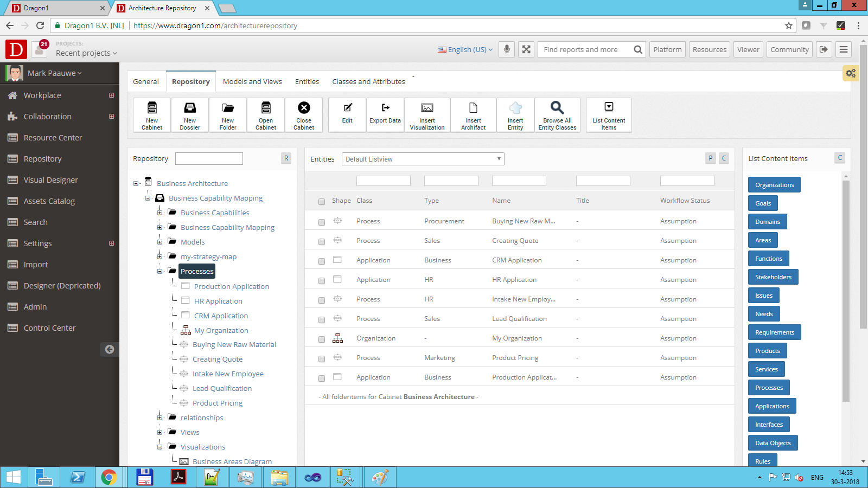Click the List Content Items panel scrollbar
Screen dimensions: 868x488
[x=846, y=291]
